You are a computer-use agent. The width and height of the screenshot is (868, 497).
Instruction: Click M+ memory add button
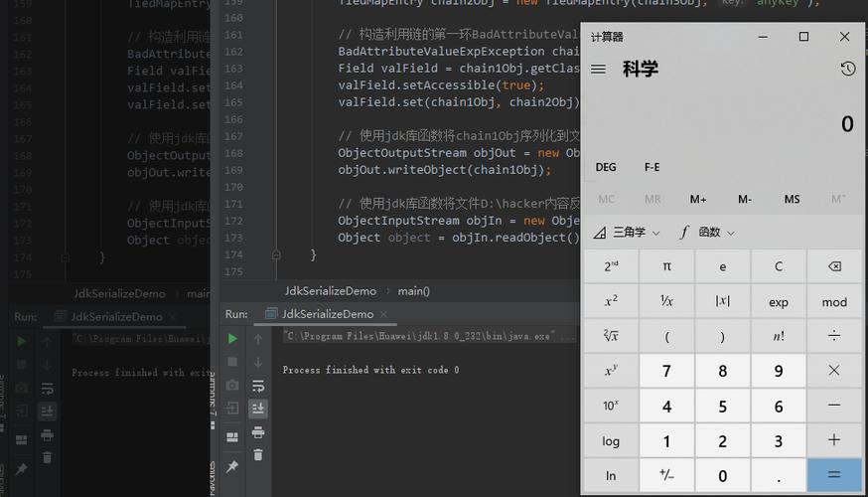click(x=698, y=199)
